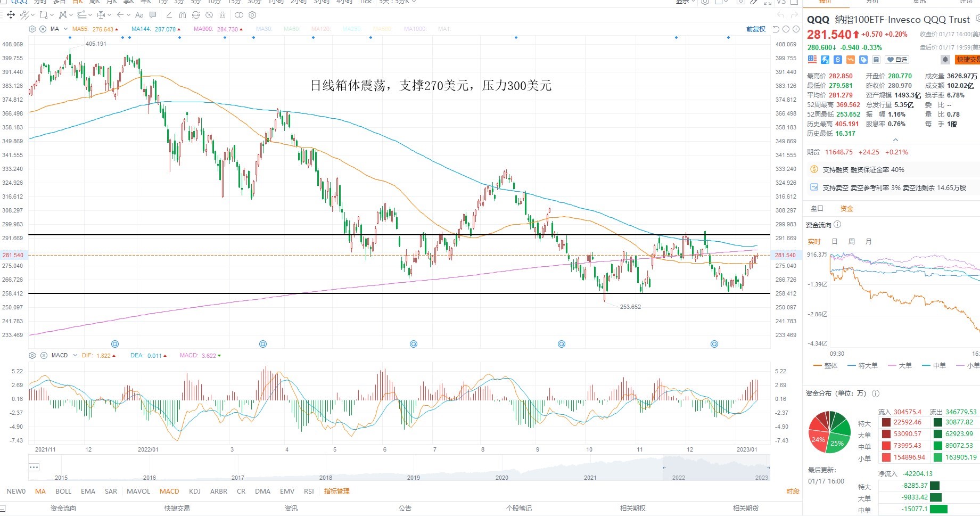The width and height of the screenshot is (980, 516).
Task: Select the crosshair move tool
Action: pos(11,15)
